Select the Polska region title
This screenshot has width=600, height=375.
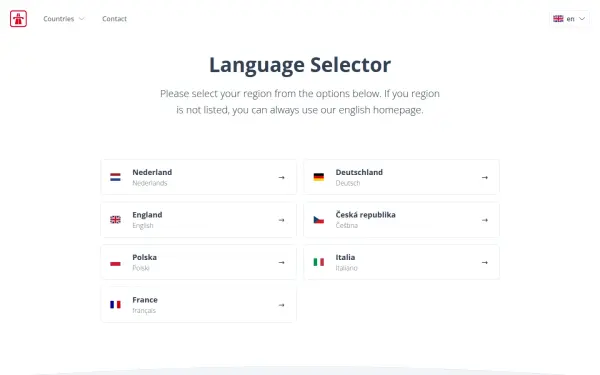click(144, 257)
